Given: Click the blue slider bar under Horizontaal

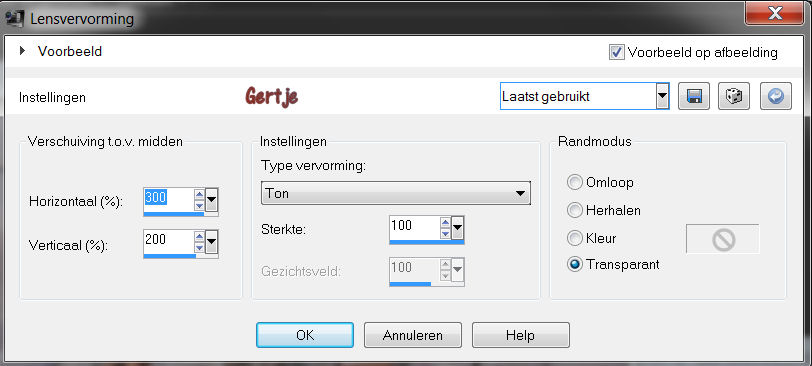Looking at the screenshot, I should tap(174, 214).
